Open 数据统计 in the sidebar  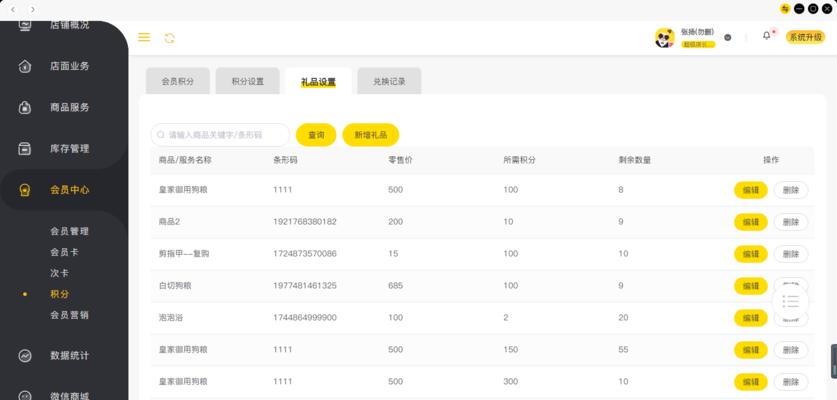[70, 356]
